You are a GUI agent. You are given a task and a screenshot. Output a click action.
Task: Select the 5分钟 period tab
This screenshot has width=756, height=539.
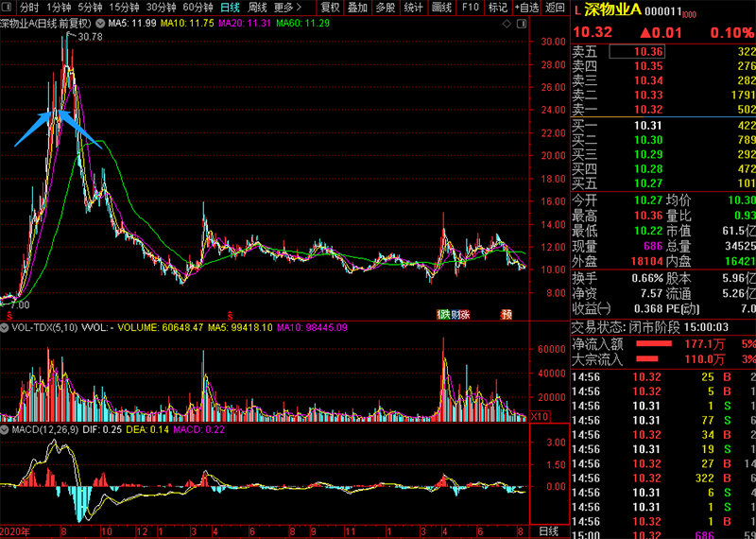tap(90, 8)
